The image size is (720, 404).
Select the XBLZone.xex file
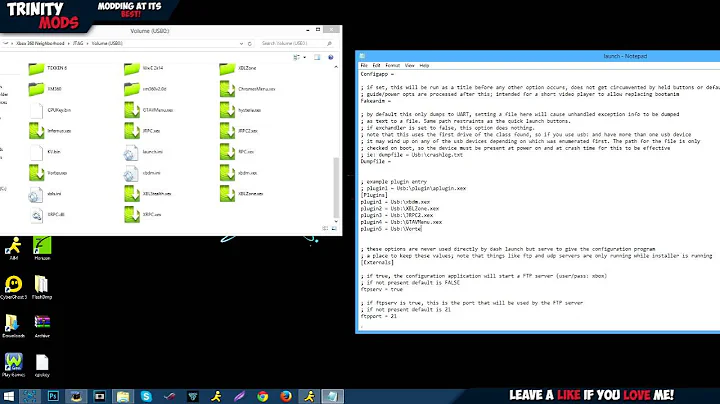tap(242, 194)
